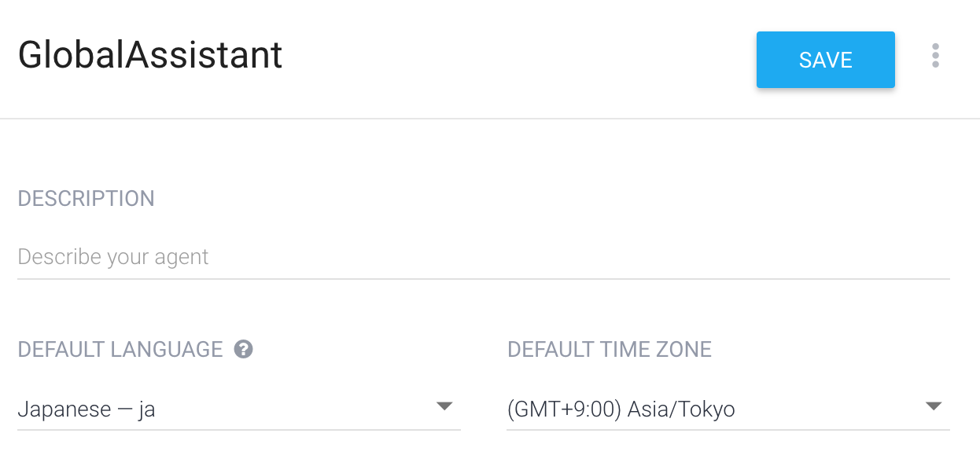Screen dimensions: 980x470
Task: Click the DESCRIPTION label
Action: coord(87,198)
